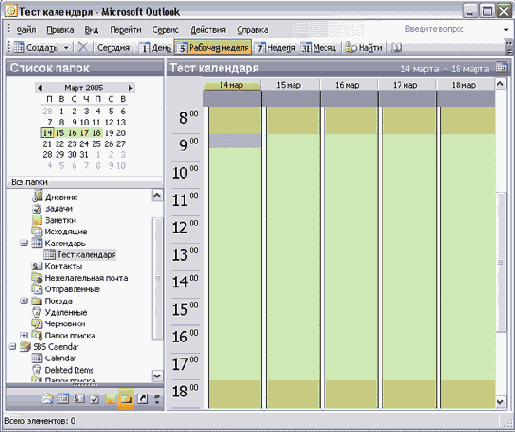515x432 pixels.
Task: Open the Сервис menu
Action: [165, 30]
